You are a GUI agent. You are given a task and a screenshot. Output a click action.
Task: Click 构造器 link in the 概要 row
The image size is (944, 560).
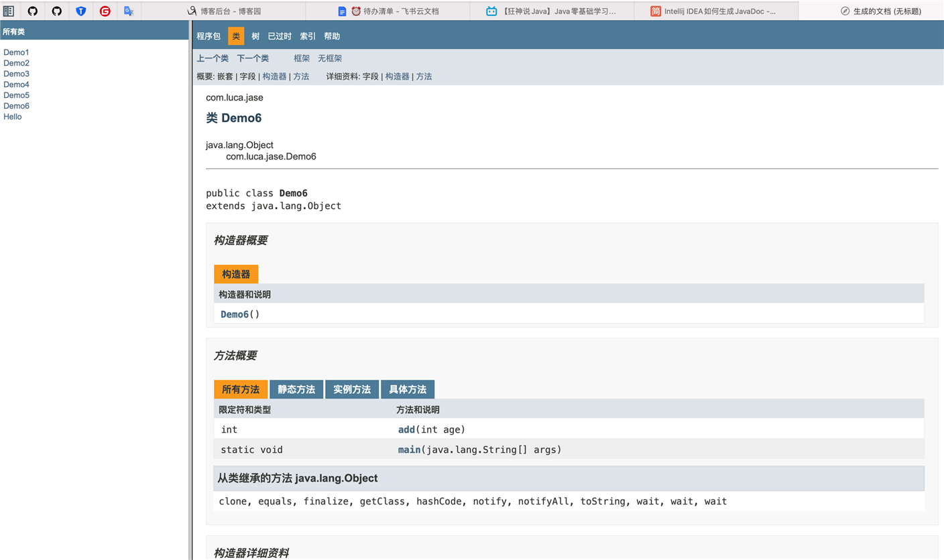coord(274,76)
